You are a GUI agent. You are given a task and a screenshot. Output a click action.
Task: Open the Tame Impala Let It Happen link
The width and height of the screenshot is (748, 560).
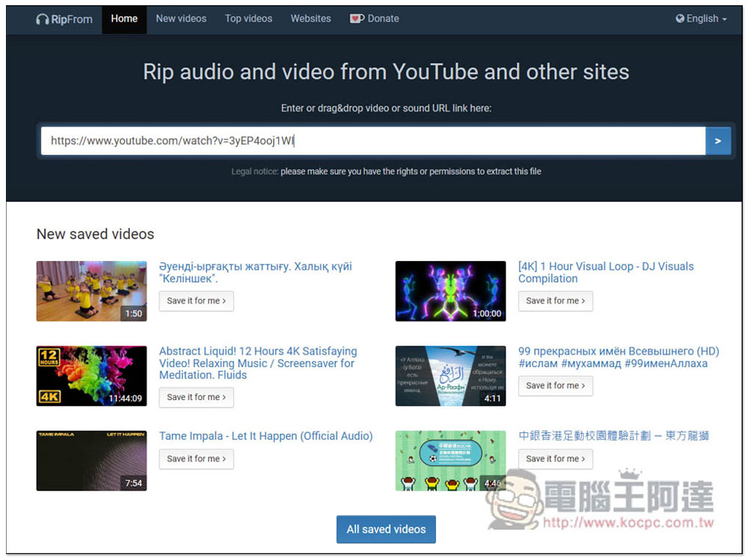click(x=266, y=436)
